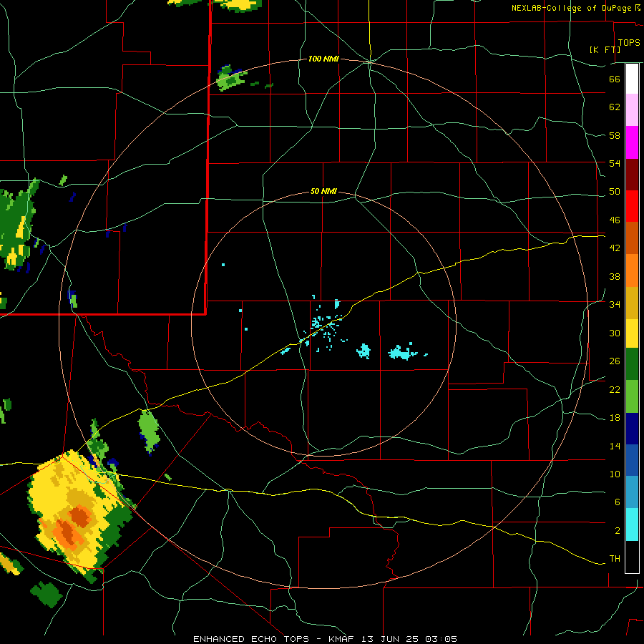Viewport: 644px width, 644px height.
Task: Click legend value 10
Action: click(x=615, y=474)
